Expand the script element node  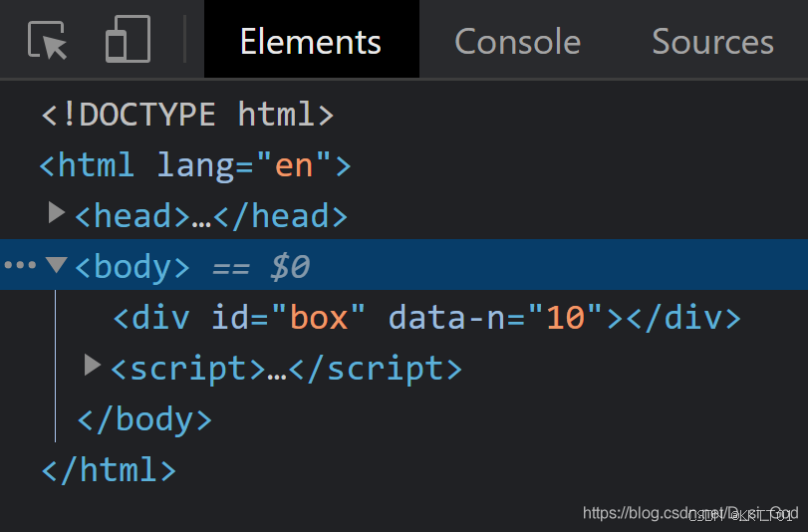tap(93, 365)
